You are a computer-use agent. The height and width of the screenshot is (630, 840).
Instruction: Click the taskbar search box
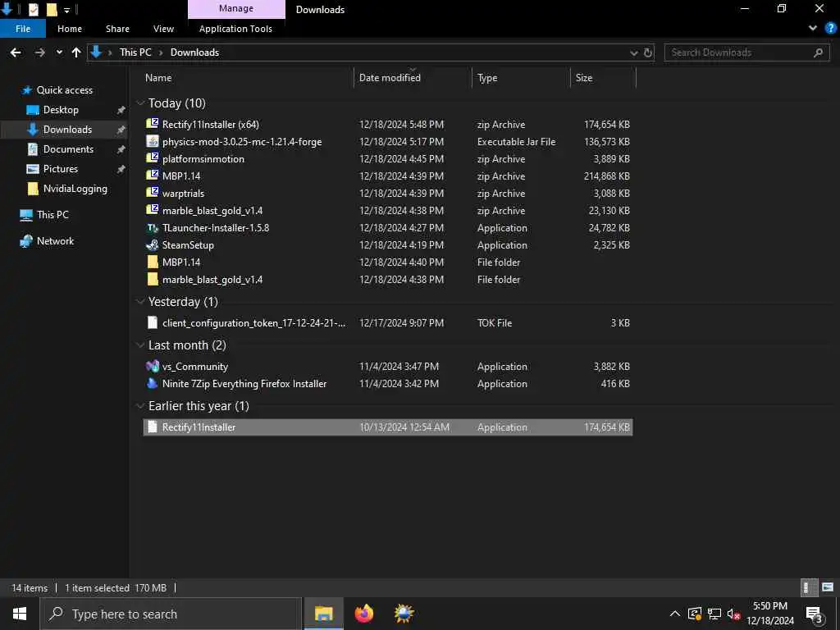coord(171,614)
